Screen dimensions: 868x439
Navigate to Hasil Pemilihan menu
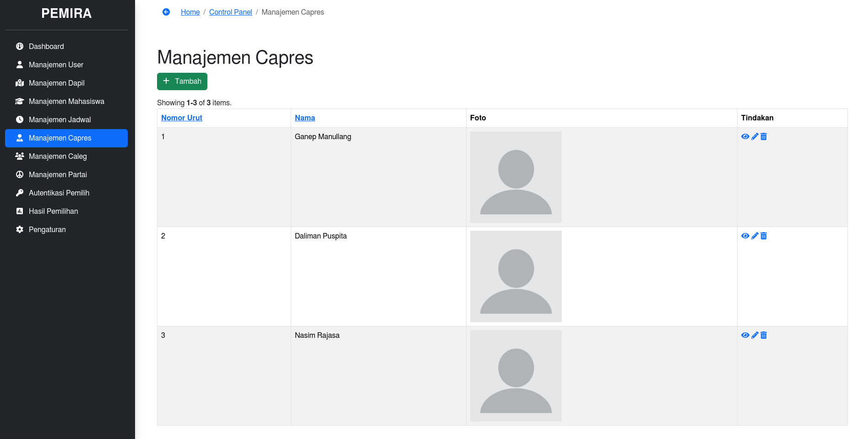[53, 211]
